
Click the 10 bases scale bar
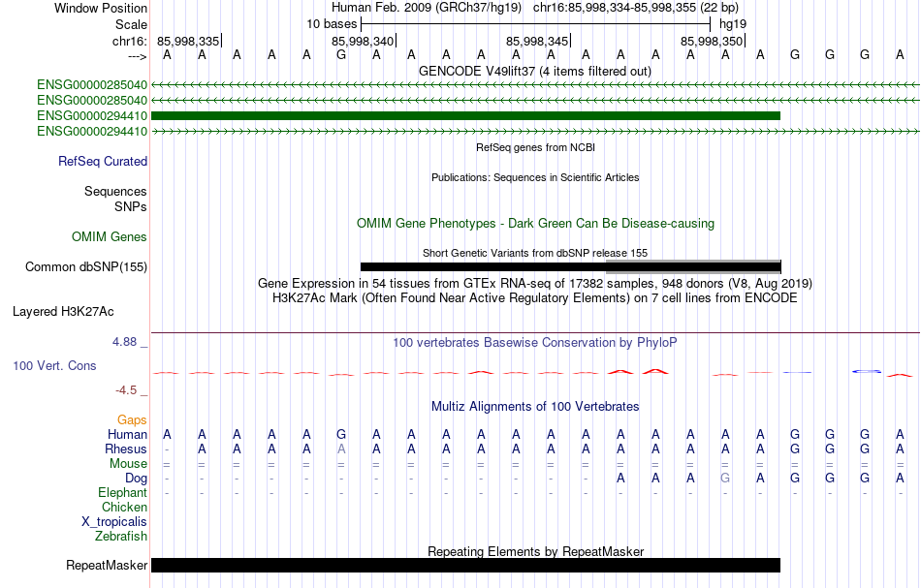coord(536,24)
